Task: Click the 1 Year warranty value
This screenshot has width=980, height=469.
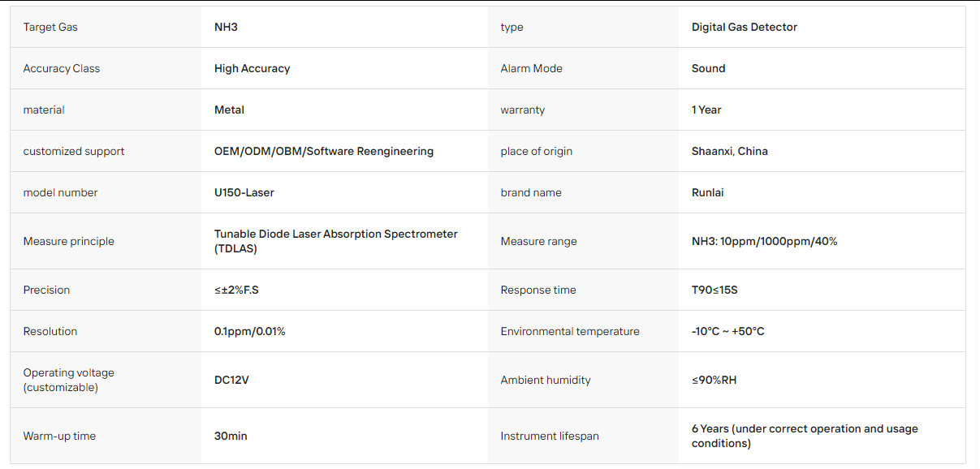Action: [706, 110]
